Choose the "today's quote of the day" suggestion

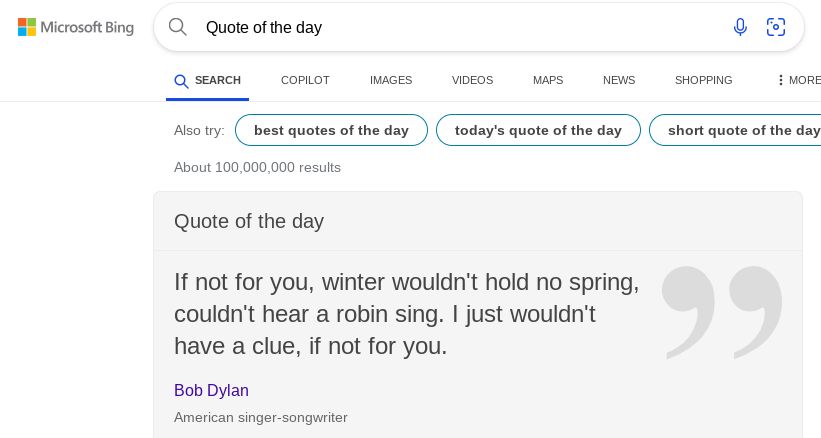click(538, 130)
